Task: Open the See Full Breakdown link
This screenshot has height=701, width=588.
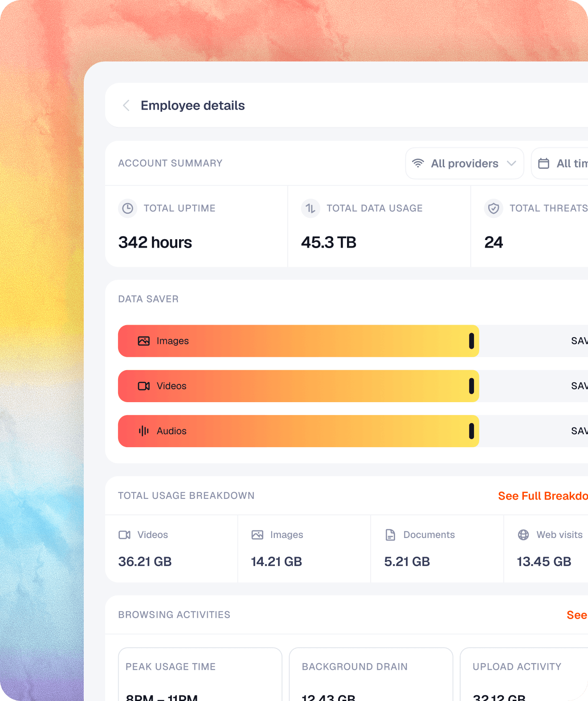Action: (x=543, y=496)
